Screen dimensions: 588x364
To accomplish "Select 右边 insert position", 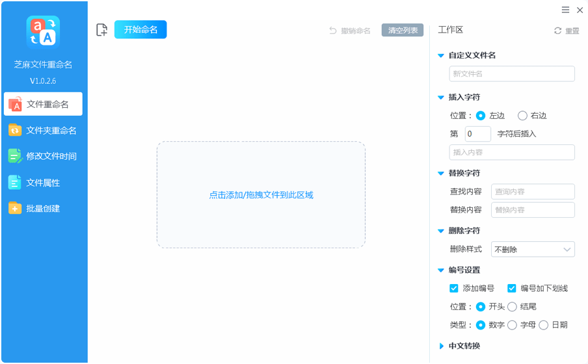I will (x=522, y=116).
